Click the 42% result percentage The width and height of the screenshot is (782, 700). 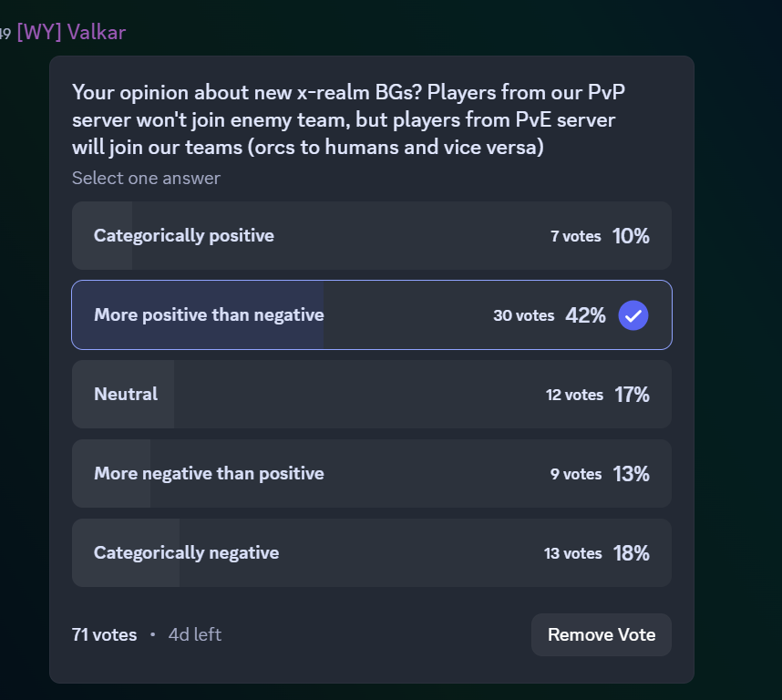(585, 315)
